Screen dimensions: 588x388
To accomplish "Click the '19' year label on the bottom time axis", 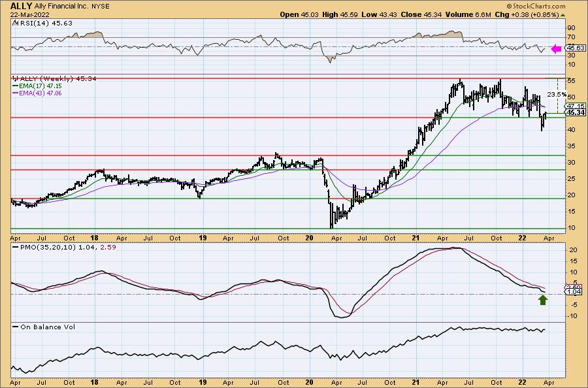I will (x=203, y=382).
